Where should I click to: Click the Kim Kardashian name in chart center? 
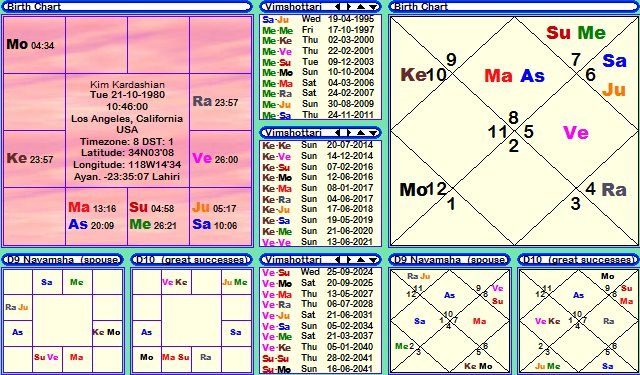coord(127,85)
